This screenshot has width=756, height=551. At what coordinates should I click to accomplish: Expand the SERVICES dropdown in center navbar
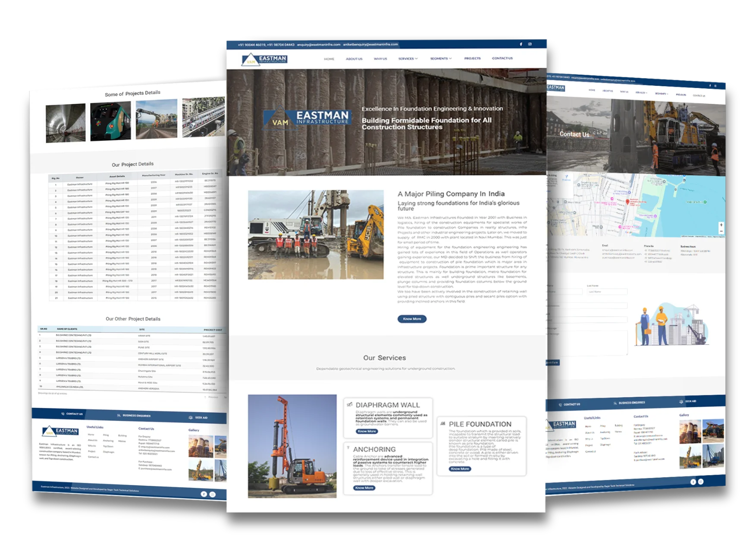click(408, 59)
